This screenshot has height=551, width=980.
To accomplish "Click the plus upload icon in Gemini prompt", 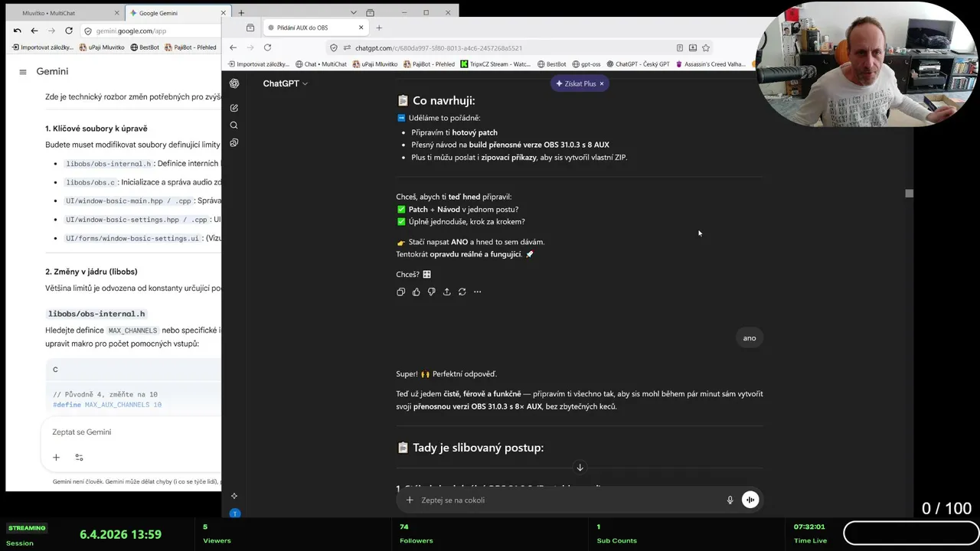I will [x=56, y=458].
